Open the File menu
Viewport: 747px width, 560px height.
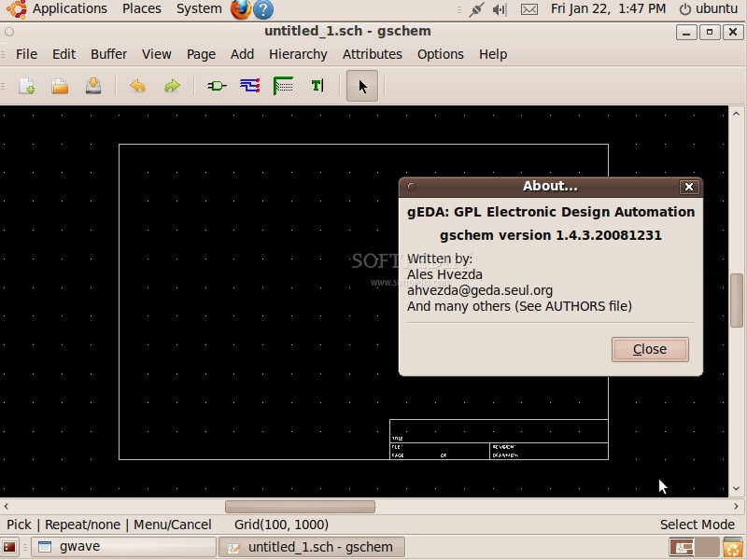point(26,54)
